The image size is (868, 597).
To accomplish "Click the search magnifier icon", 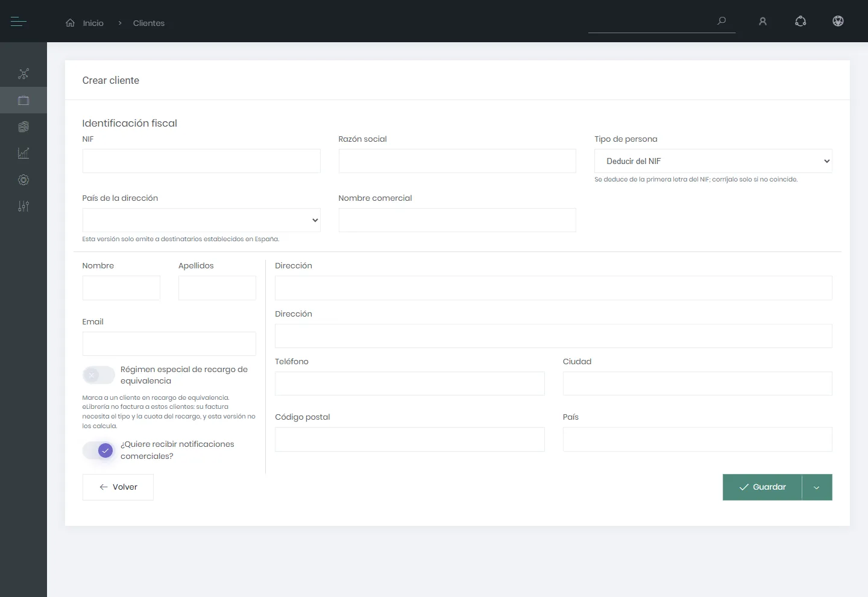I will point(722,21).
